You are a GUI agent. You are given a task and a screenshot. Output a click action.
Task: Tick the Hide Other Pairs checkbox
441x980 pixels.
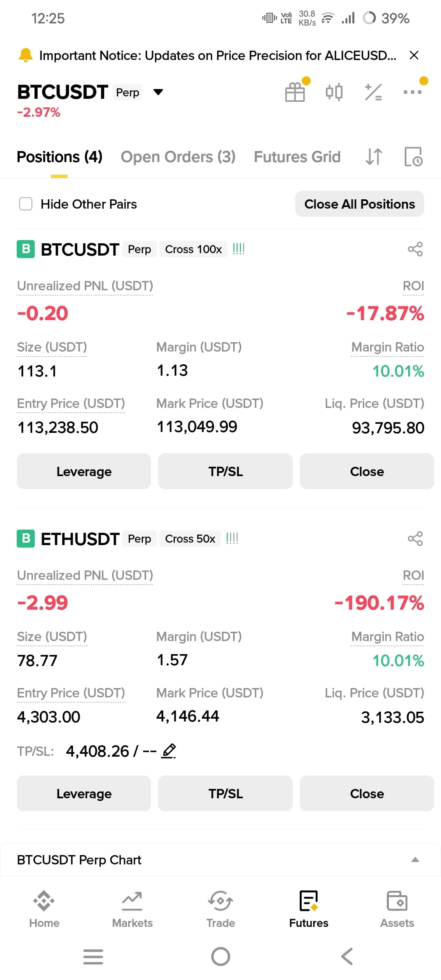(x=26, y=204)
